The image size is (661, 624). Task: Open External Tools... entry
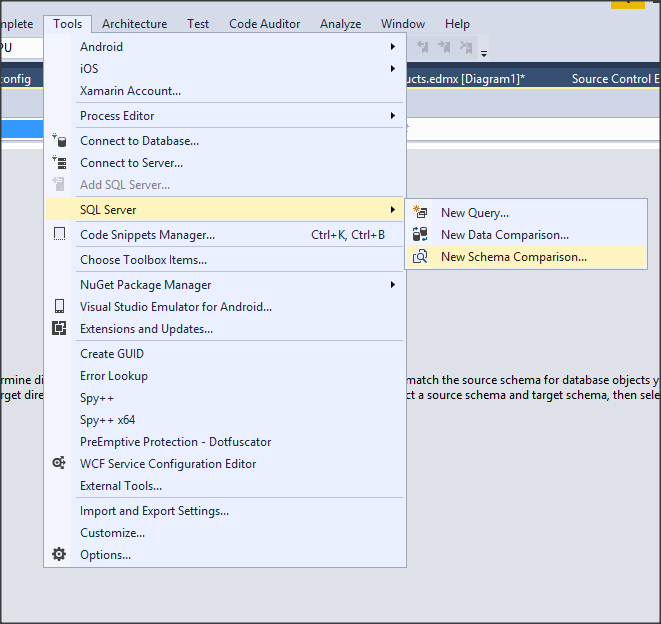225,486
